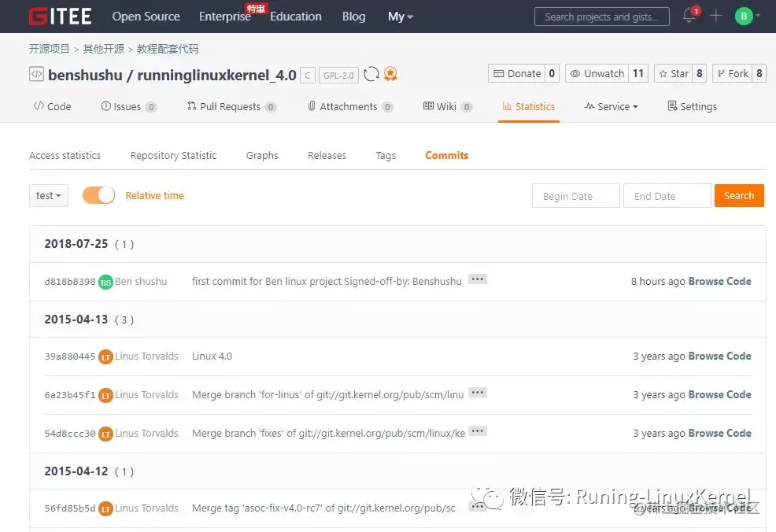Click the benshushu owner link in title
This screenshot has width=776, height=532.
85,76
